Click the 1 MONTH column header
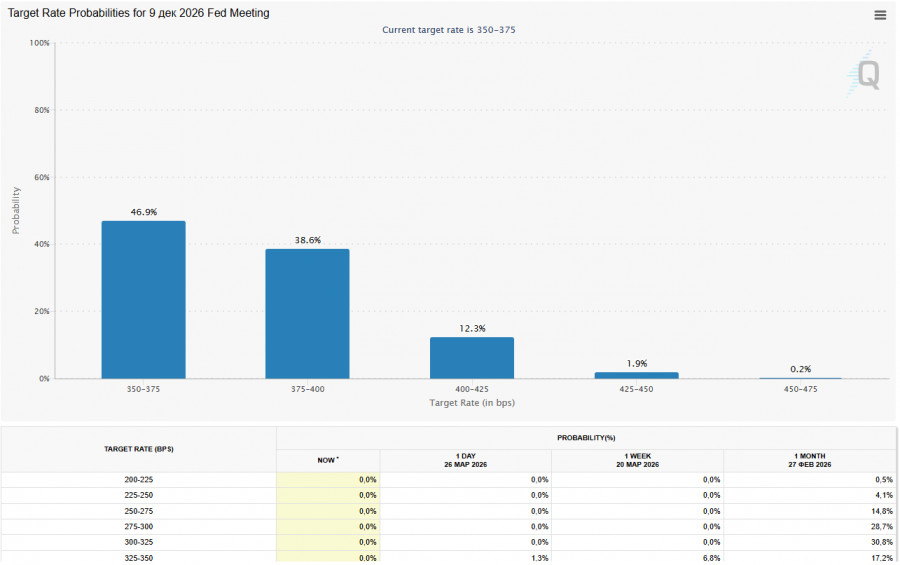This screenshot has height=565, width=900. pos(810,460)
